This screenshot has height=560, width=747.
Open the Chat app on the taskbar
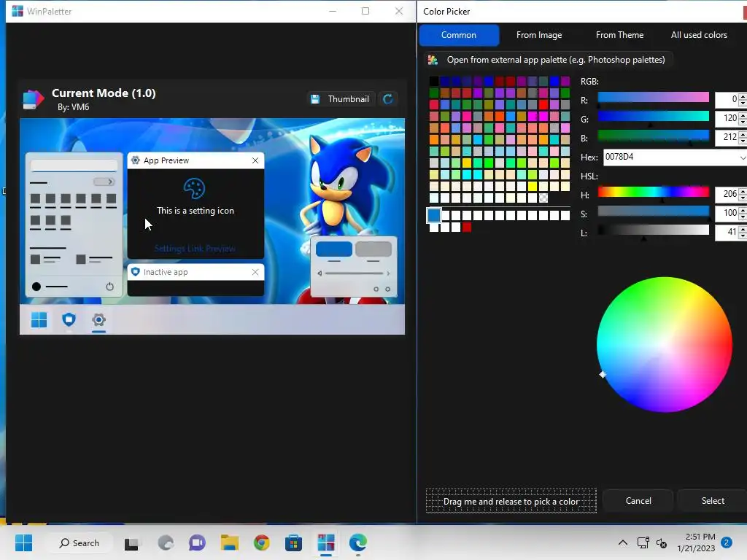pos(197,542)
